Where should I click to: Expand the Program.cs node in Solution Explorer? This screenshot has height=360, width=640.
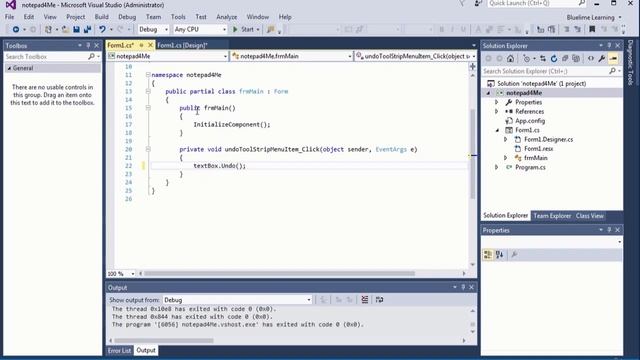click(497, 167)
